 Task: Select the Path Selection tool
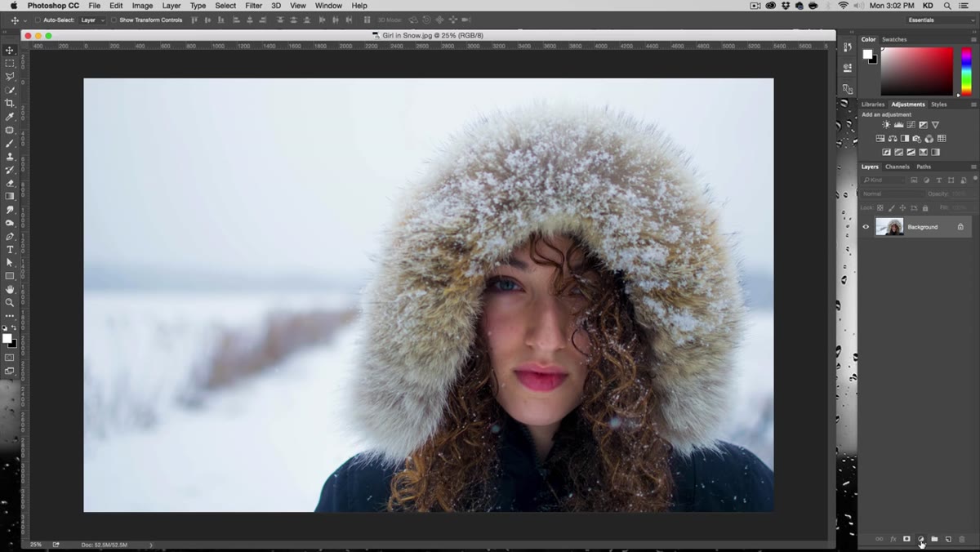(10, 262)
